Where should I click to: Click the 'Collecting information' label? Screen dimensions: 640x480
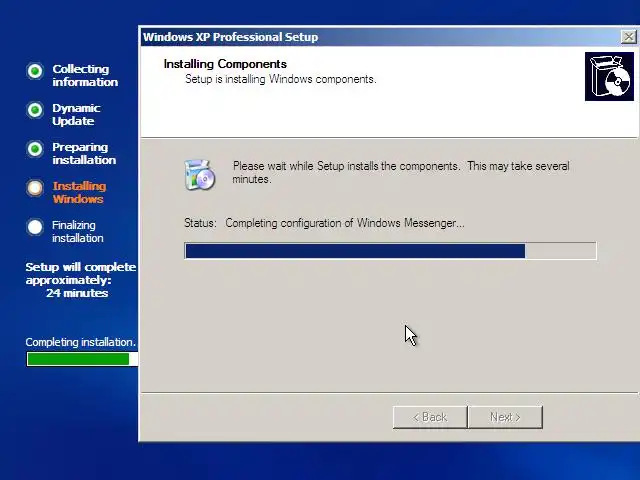85,76
